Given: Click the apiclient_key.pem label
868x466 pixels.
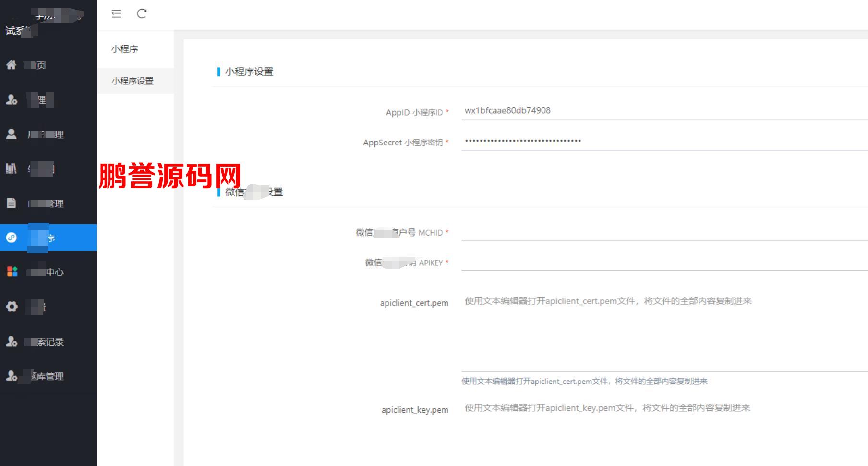Looking at the screenshot, I should pyautogui.click(x=415, y=410).
